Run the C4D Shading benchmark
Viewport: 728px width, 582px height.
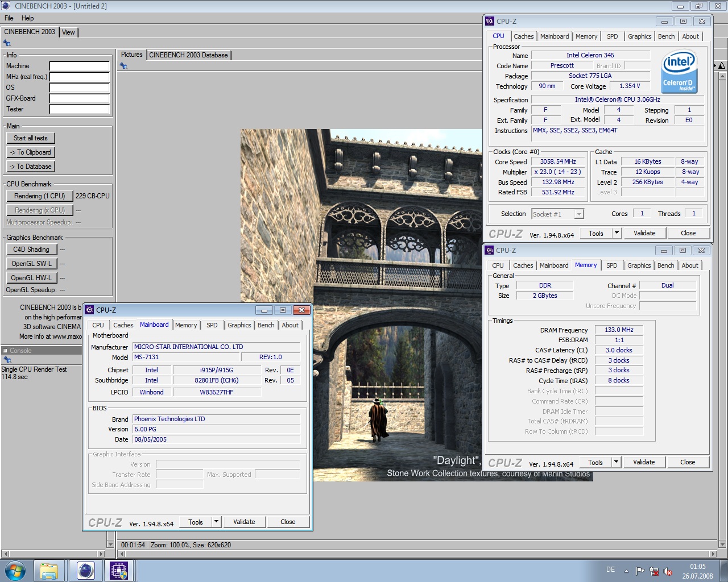point(31,250)
